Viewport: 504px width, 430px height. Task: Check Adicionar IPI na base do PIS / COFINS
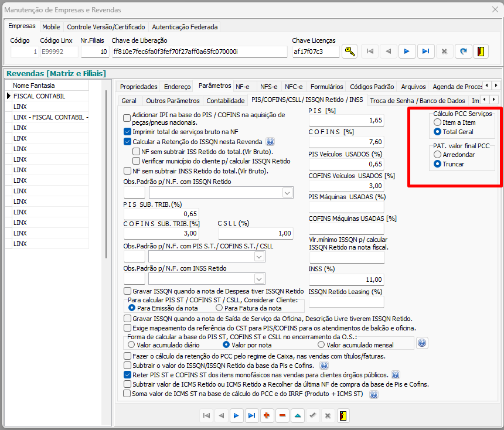tap(127, 118)
